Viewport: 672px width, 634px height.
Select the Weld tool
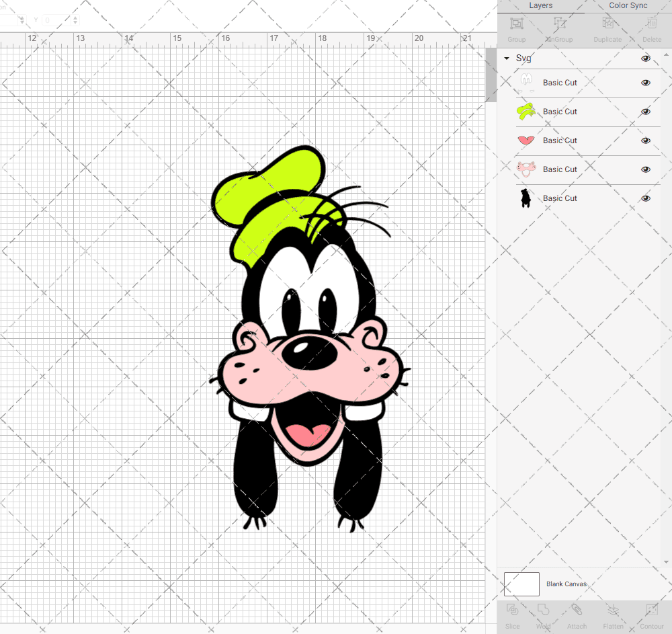point(543,610)
